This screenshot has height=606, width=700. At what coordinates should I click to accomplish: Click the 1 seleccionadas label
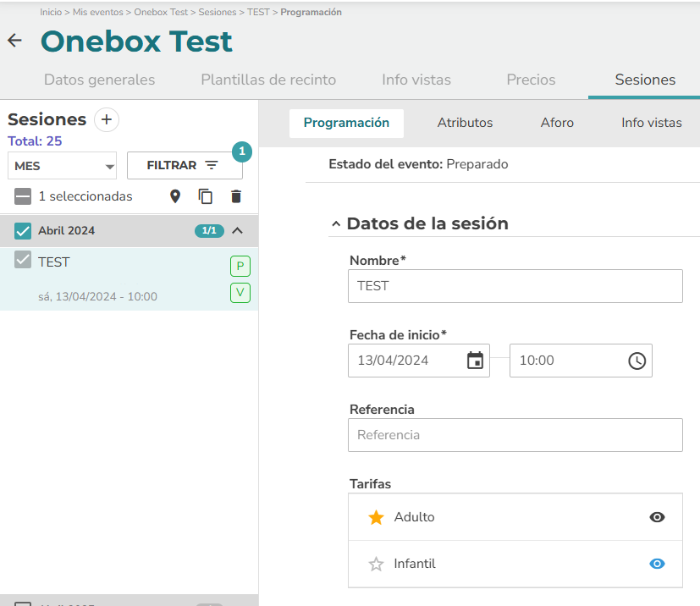click(x=85, y=196)
